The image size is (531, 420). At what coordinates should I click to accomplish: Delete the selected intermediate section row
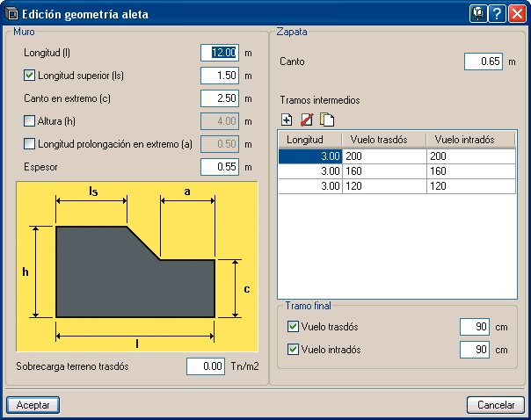[x=307, y=119]
